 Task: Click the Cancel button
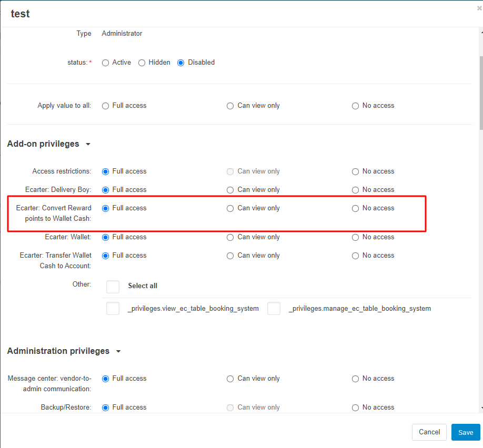429,432
